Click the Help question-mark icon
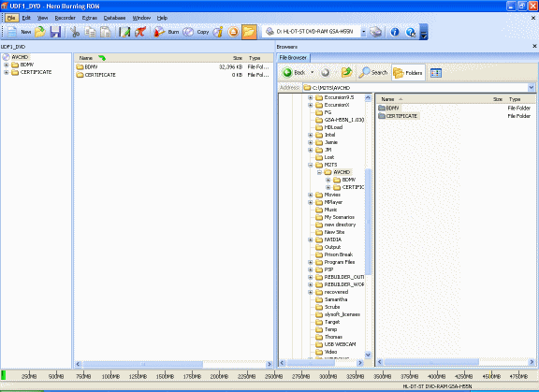This screenshot has width=539, height=392. click(x=411, y=32)
